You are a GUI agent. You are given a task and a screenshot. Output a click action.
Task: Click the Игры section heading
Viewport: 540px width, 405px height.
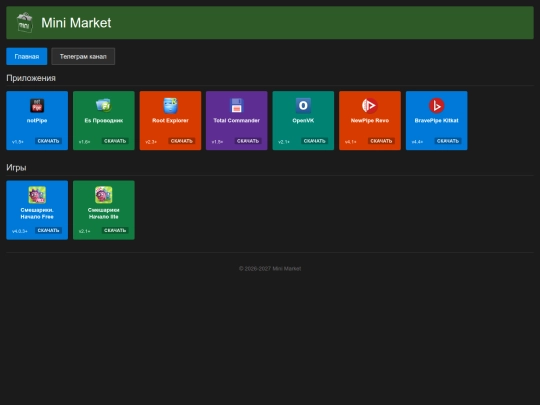point(16,168)
